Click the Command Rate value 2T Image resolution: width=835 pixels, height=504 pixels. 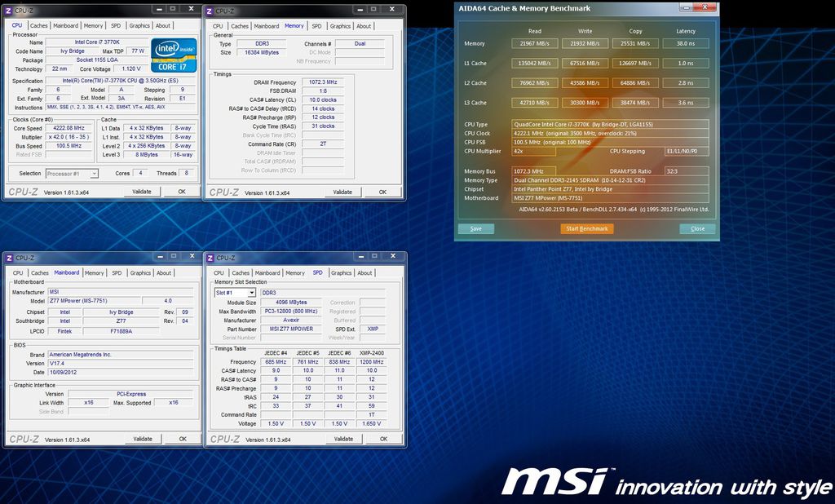[323, 144]
